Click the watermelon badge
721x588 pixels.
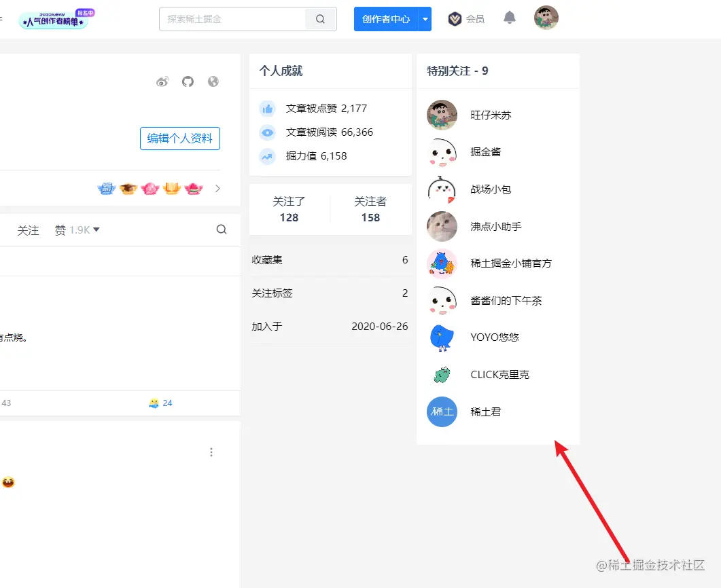pyautogui.click(x=194, y=188)
